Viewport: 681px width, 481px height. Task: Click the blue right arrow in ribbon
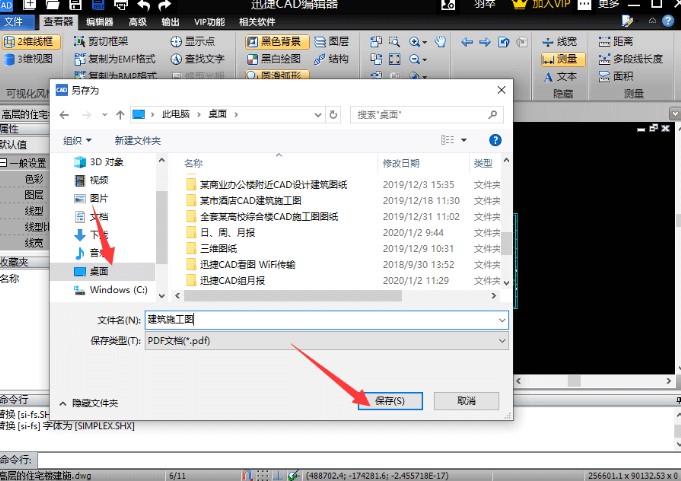(485, 42)
